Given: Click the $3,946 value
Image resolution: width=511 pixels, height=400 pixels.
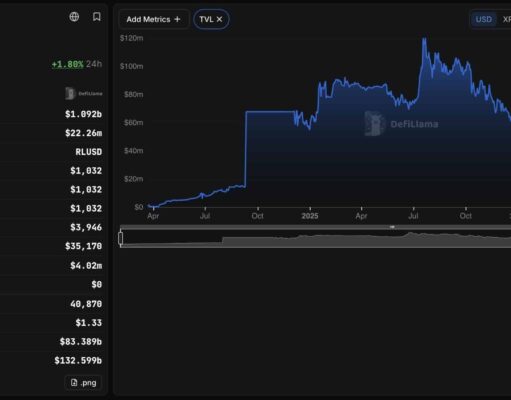Looking at the screenshot, I should click(86, 227).
